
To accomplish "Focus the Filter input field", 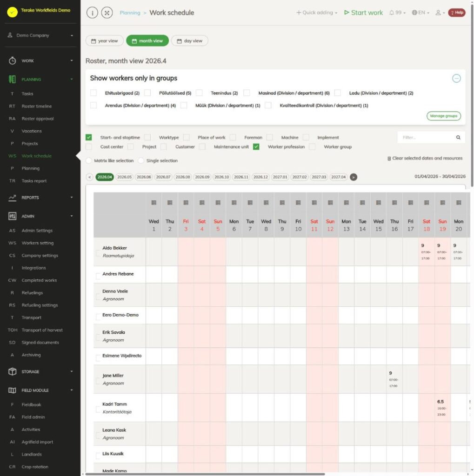I will 427,138.
